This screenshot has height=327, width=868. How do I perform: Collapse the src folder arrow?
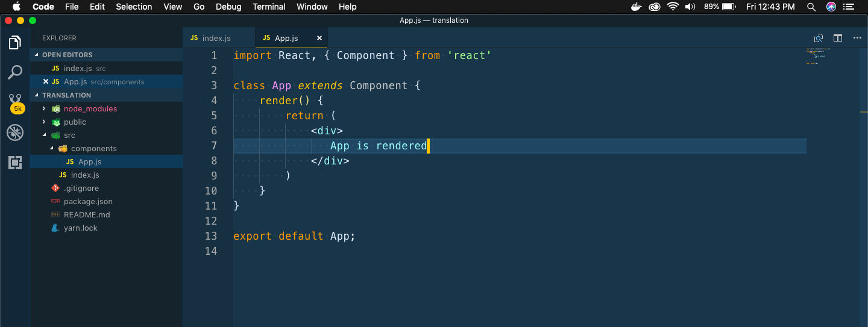(x=44, y=135)
